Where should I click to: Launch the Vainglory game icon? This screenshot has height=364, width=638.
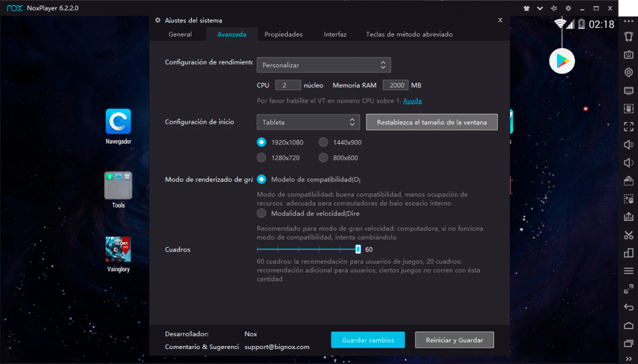click(x=118, y=249)
